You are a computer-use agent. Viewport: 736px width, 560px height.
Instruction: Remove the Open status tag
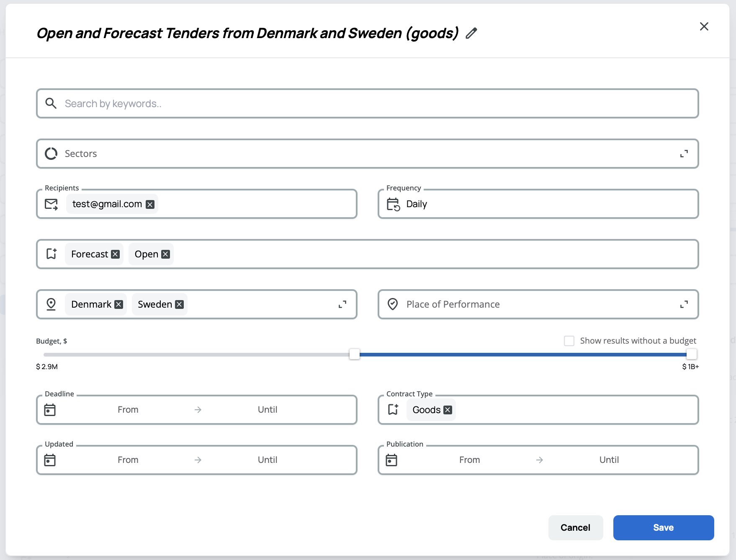(x=166, y=254)
